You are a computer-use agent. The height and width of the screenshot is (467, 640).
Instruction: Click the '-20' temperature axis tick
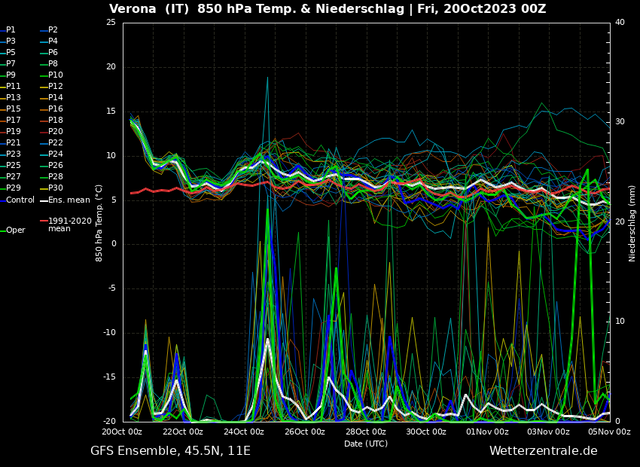(x=109, y=421)
